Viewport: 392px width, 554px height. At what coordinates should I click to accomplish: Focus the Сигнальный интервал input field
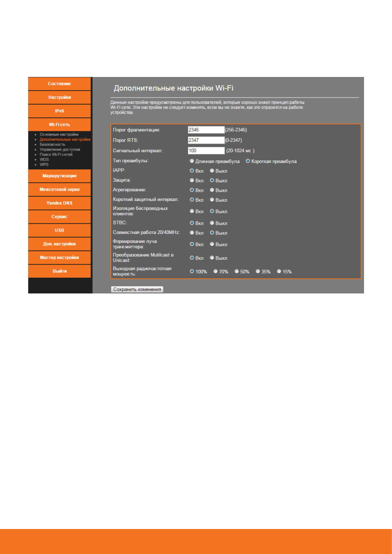pos(206,151)
